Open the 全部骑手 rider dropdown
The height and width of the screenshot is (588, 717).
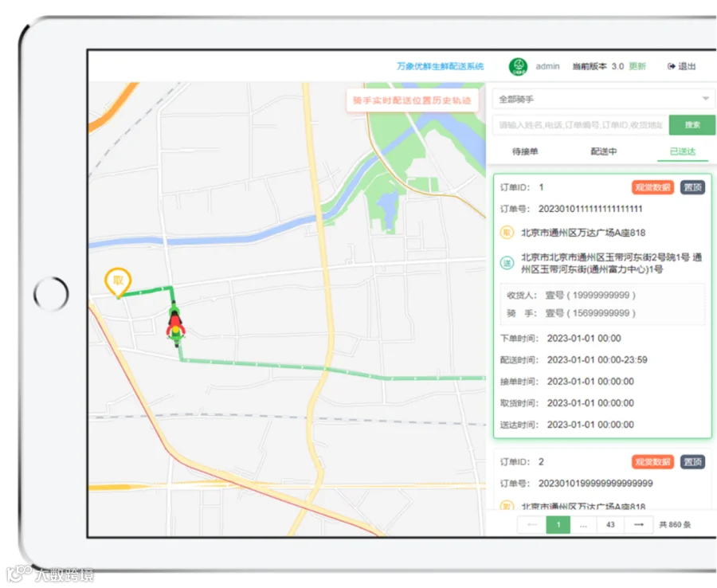pyautogui.click(x=603, y=100)
